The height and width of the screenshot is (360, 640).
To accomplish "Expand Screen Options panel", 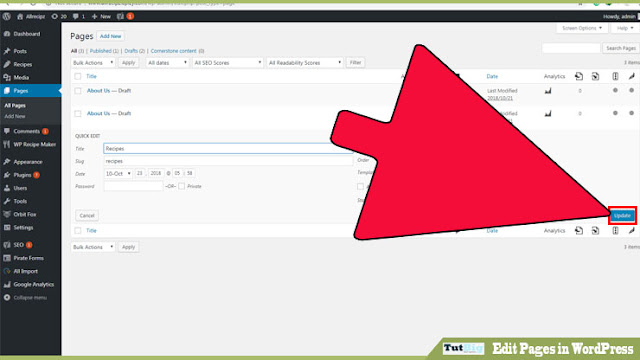I will [582, 28].
